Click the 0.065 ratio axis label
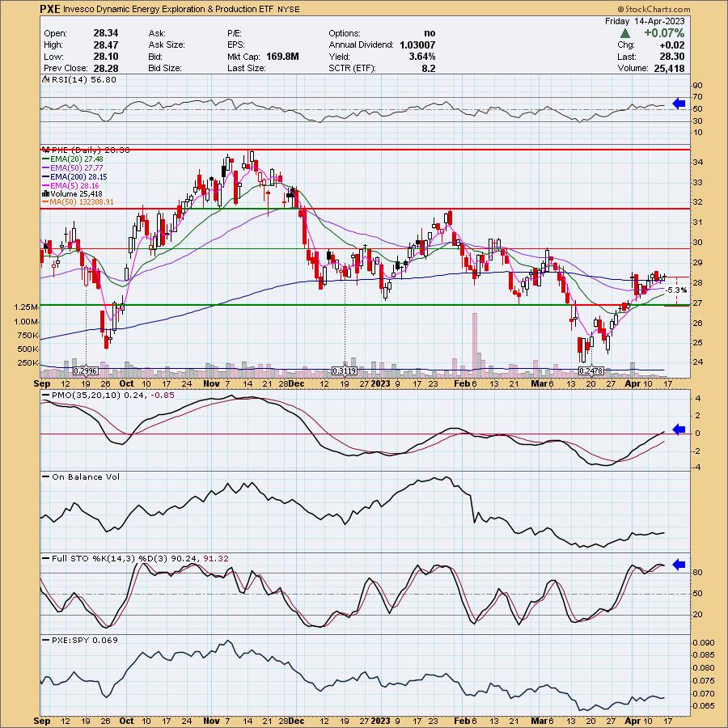 pos(704,706)
